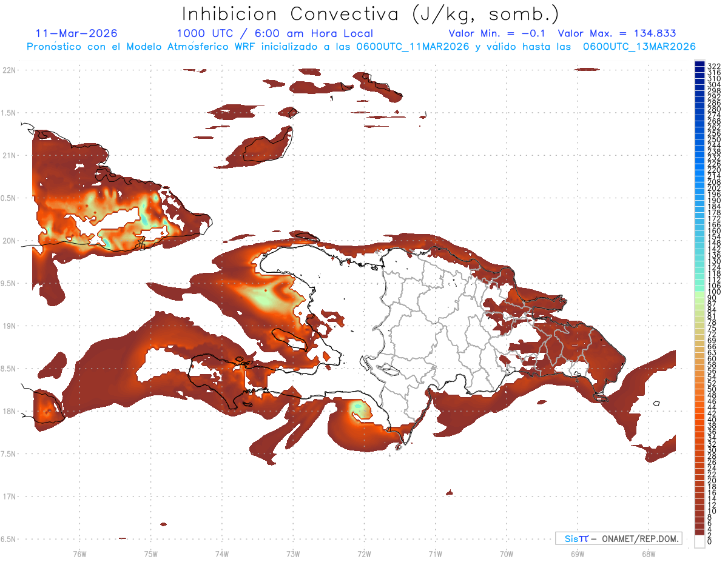Click the white swatch beside 0 in the legend
Screen dimensions: 728x562
(x=699, y=541)
